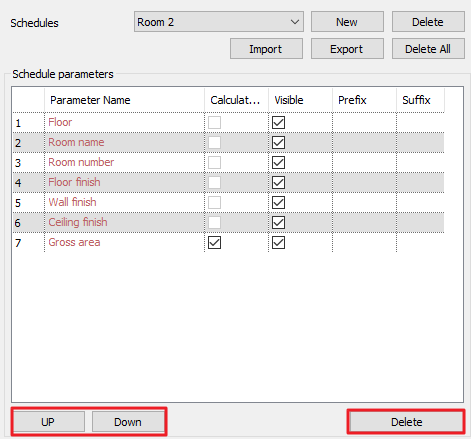
Task: Open the Schedules dropdown showing Room 2
Action: pos(219,22)
